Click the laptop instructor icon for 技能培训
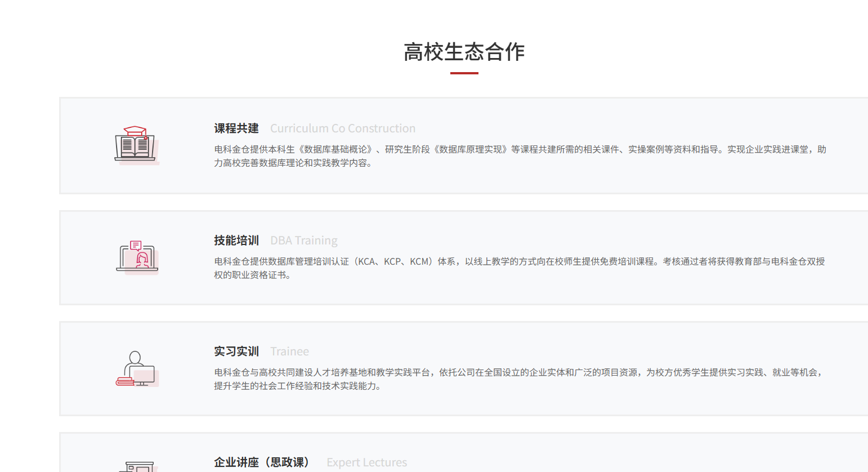Image resolution: width=868 pixels, height=472 pixels. (x=137, y=257)
